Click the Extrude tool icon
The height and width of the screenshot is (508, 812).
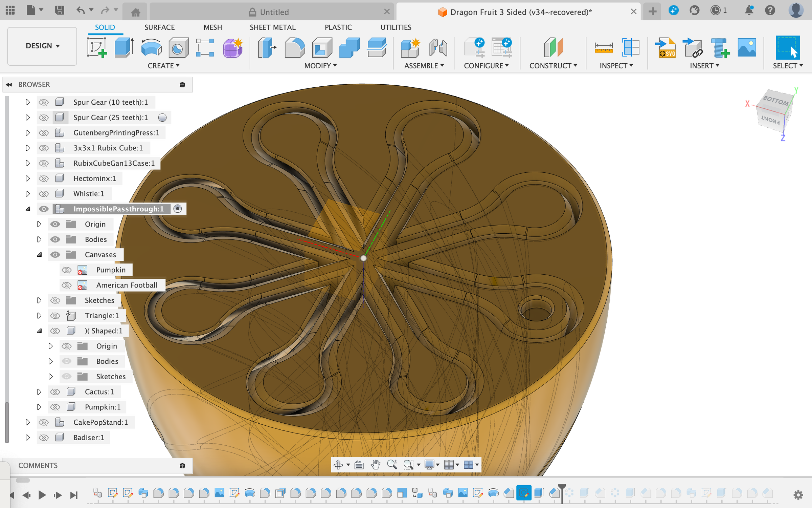124,47
